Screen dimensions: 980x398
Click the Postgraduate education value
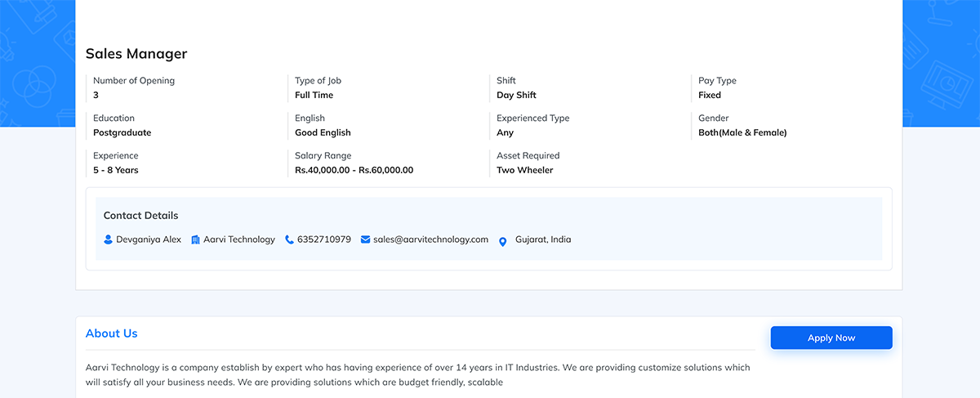click(x=122, y=132)
